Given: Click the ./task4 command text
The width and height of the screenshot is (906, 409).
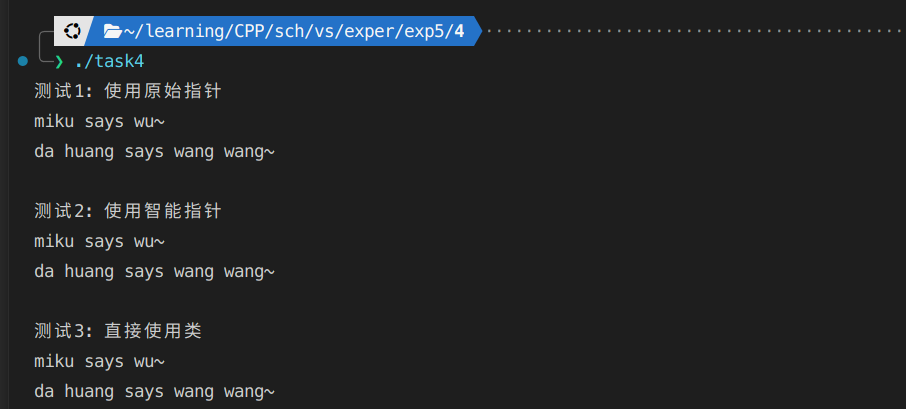Looking at the screenshot, I should (109, 61).
